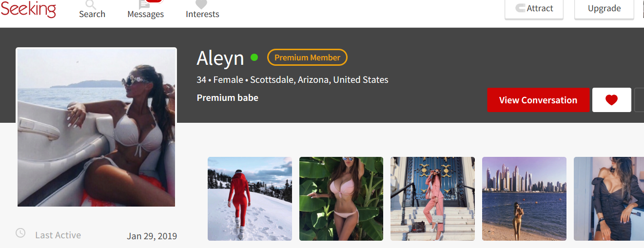Open the black dress photo thumbnail
Image resolution: width=644 pixels, height=248 pixels.
609,199
